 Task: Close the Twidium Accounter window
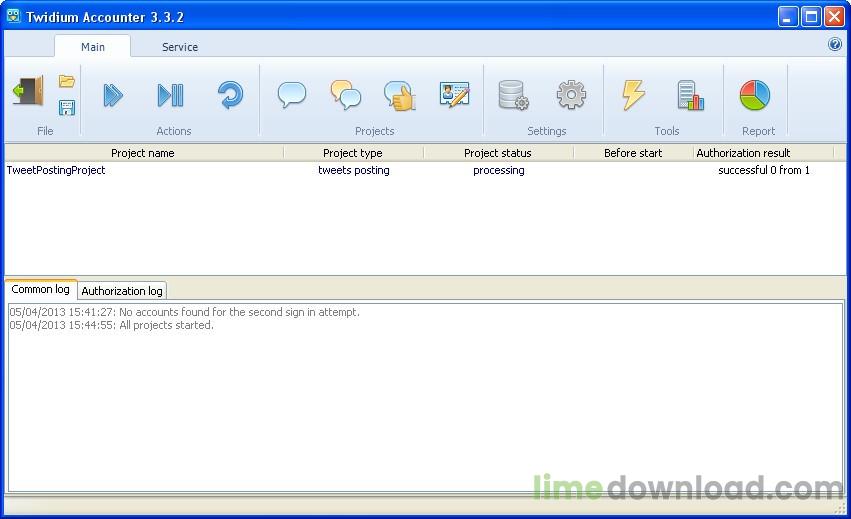[834, 16]
